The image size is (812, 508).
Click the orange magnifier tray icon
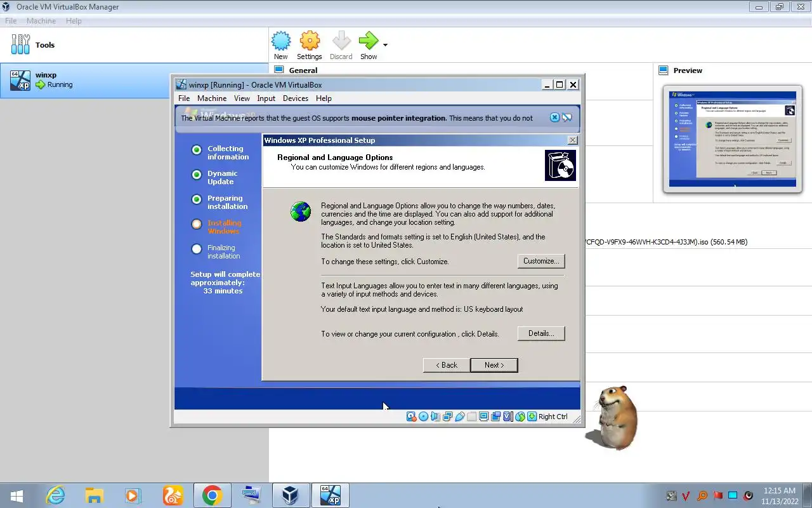coord(702,496)
